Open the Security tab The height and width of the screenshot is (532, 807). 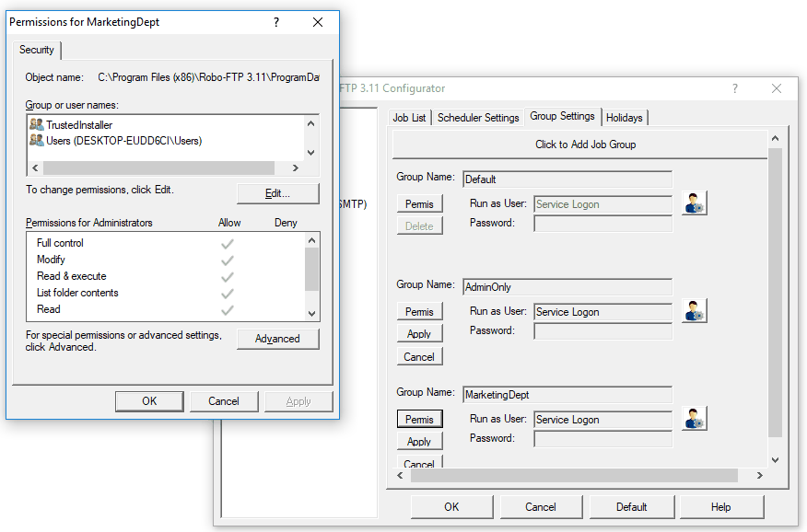(37, 50)
